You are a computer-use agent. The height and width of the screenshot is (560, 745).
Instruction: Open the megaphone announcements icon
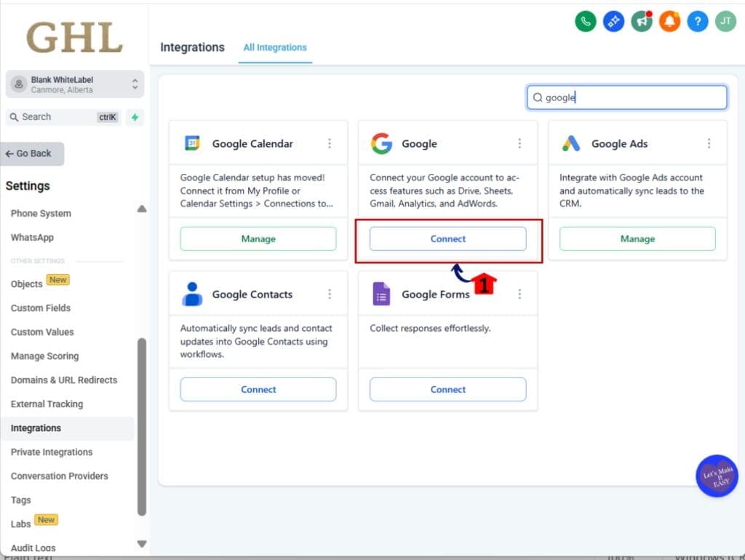tap(642, 21)
